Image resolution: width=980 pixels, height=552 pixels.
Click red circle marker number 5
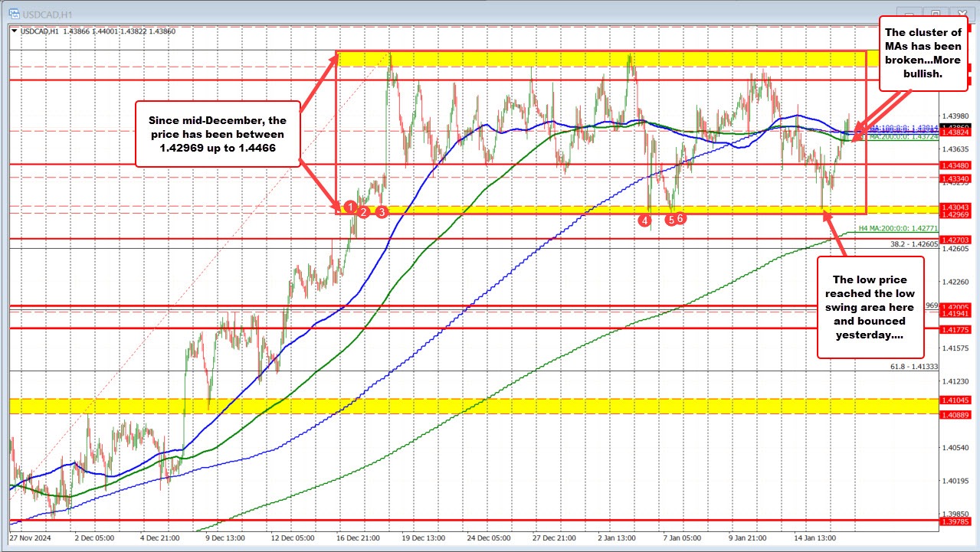click(x=670, y=220)
